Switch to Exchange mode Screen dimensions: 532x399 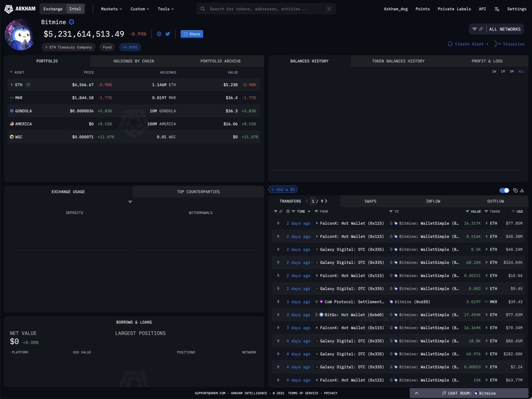(x=53, y=9)
